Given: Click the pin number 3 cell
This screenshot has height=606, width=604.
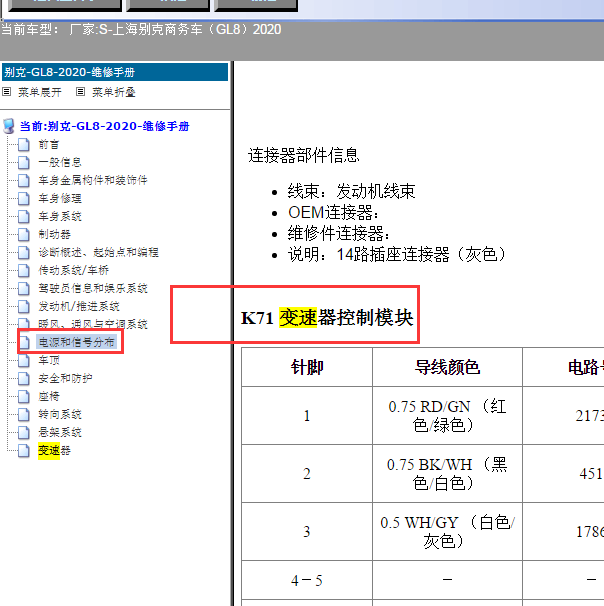Looking at the screenshot, I should point(307,532).
